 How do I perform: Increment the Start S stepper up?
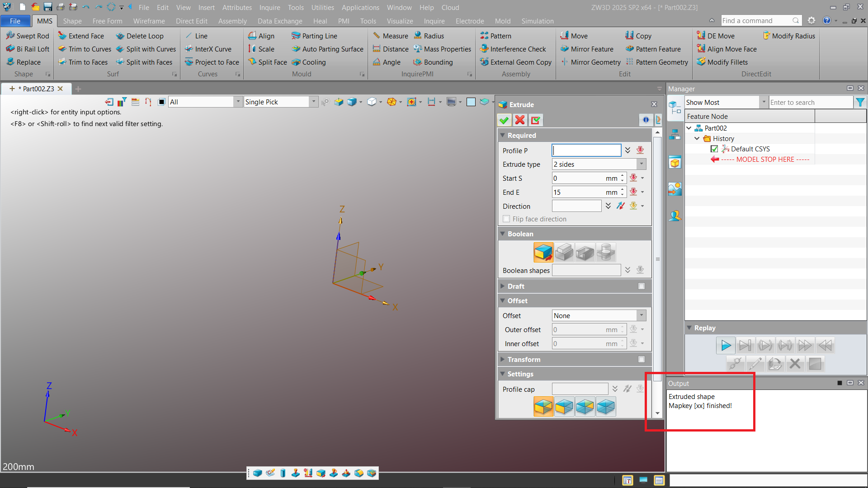pos(623,175)
